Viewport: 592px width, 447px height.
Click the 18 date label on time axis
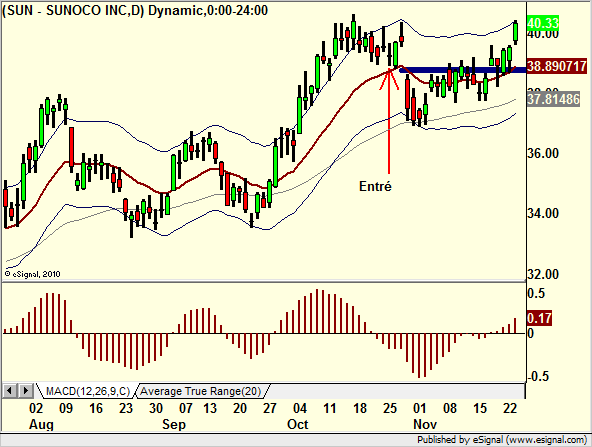pos(360,408)
